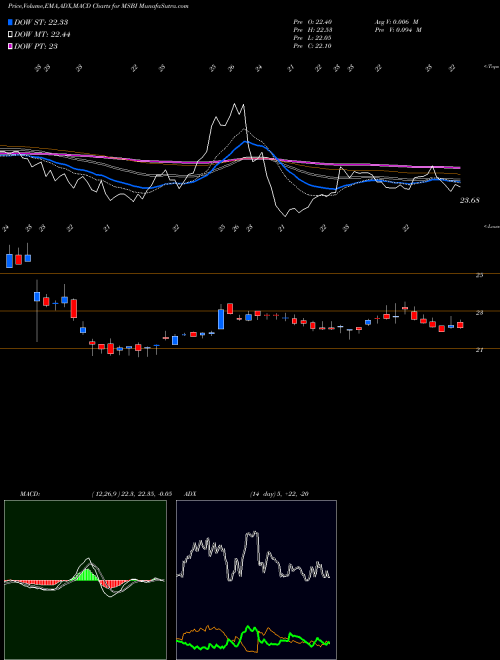This screenshot has height=660, width=500.
Task: Click the blue DOW ST legend swatch
Action: pyautogui.click(x=10, y=22)
